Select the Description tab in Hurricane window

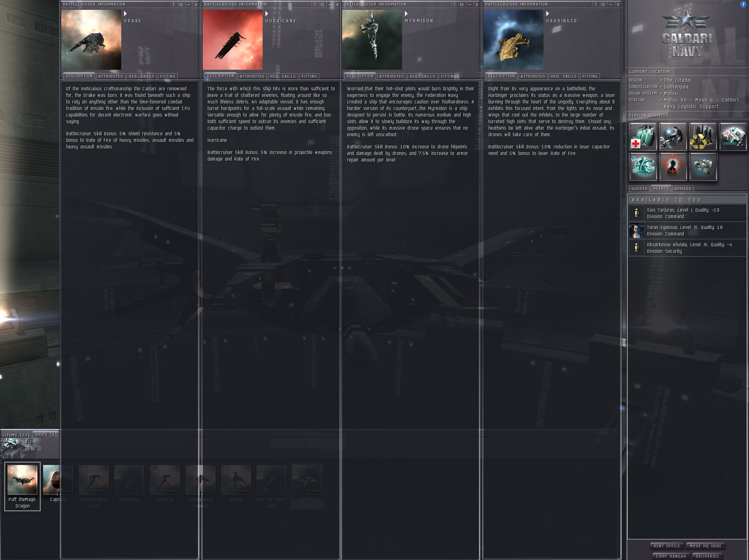click(220, 76)
